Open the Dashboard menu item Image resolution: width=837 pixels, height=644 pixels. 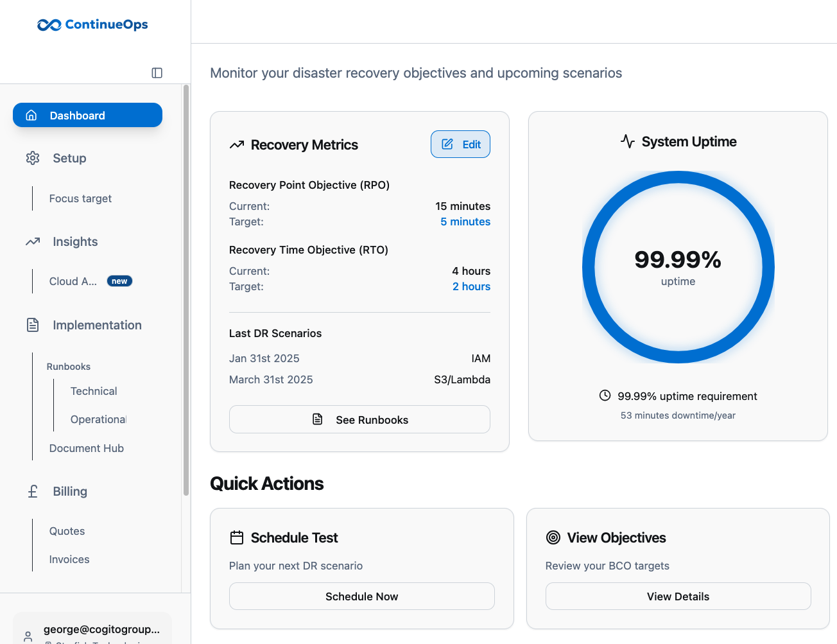click(x=87, y=116)
